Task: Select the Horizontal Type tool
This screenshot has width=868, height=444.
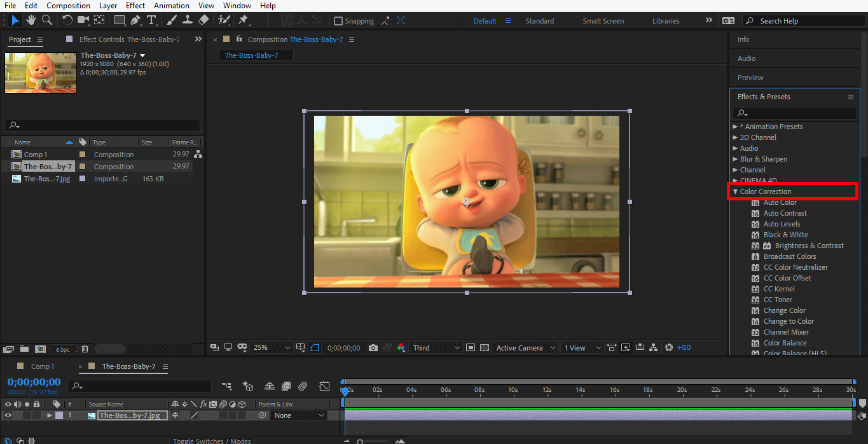Action: pos(152,20)
